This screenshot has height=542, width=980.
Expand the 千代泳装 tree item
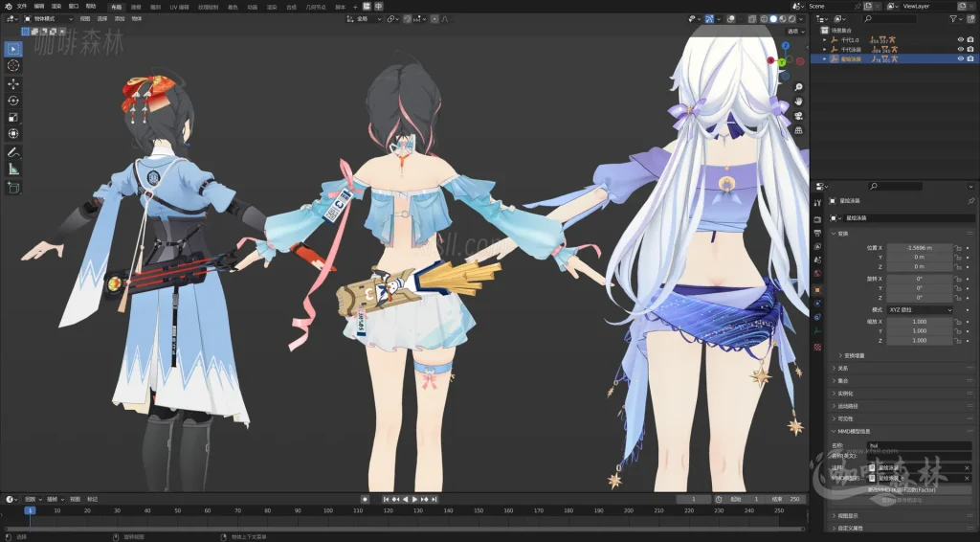[824, 50]
